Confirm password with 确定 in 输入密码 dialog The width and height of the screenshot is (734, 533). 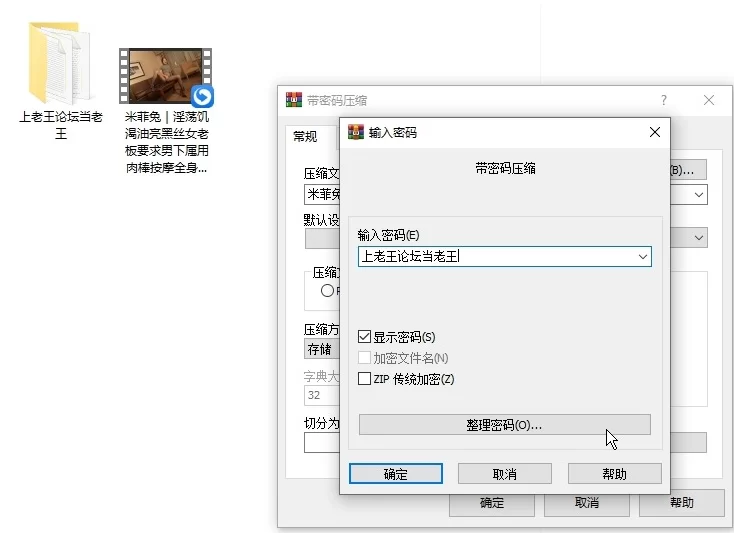(x=396, y=474)
